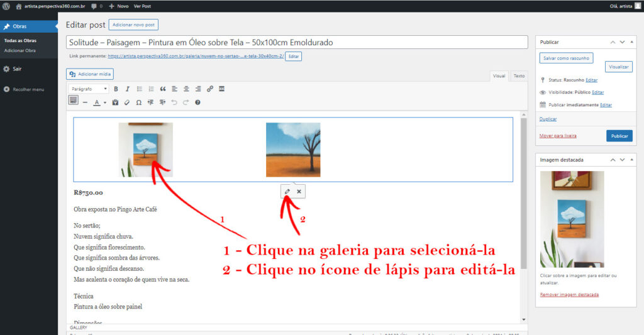Click the Duplicar link

(548, 119)
